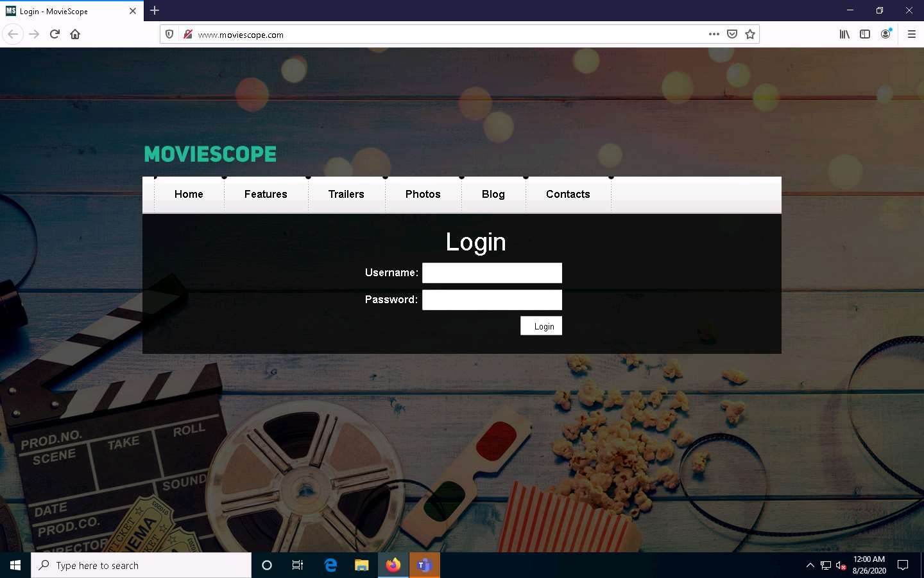924x578 pixels.
Task: Click the Username input field
Action: tap(492, 273)
